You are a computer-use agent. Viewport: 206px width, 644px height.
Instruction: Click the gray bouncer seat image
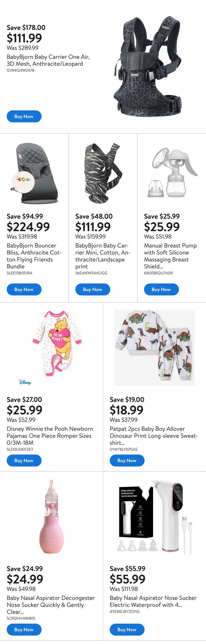coord(34,174)
